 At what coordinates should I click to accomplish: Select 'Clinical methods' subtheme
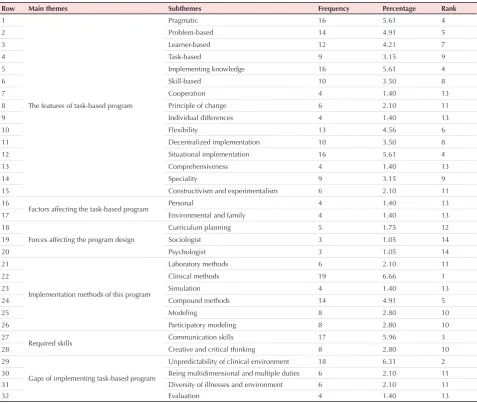click(194, 276)
